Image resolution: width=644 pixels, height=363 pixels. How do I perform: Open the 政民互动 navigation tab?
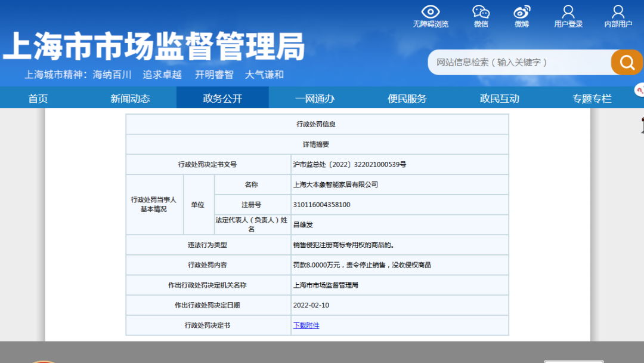tap(500, 99)
